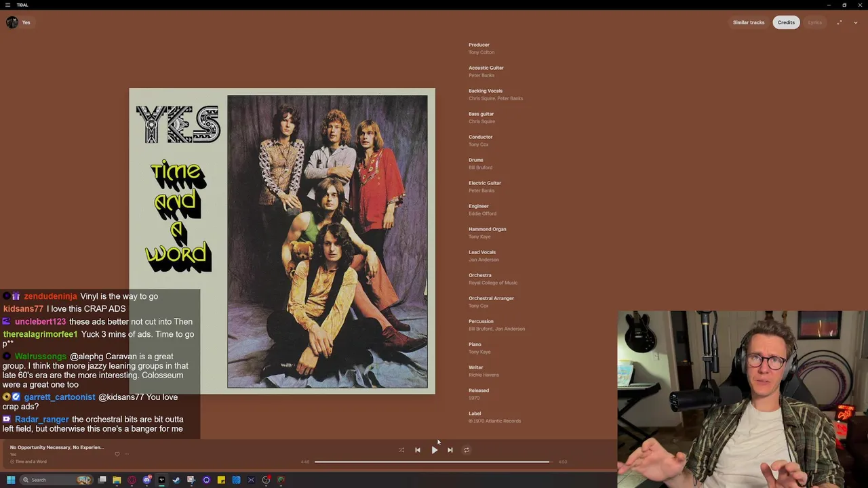The image size is (868, 488).
Task: Open the purple circle app in taskbar
Action: pos(206,480)
